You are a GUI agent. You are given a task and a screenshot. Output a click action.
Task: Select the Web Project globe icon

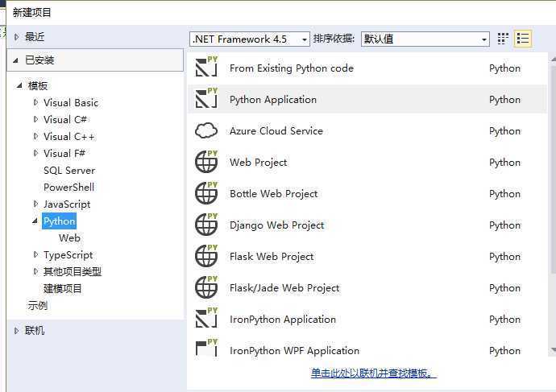(x=207, y=162)
